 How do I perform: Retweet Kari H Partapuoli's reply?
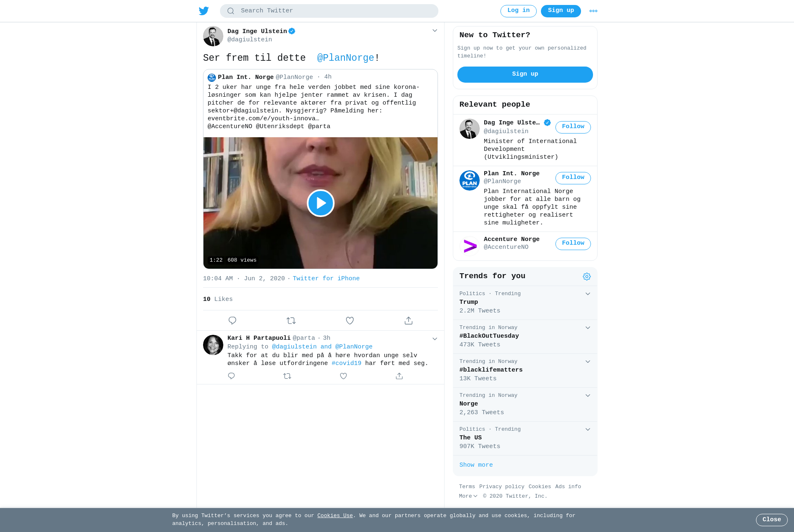287,376
